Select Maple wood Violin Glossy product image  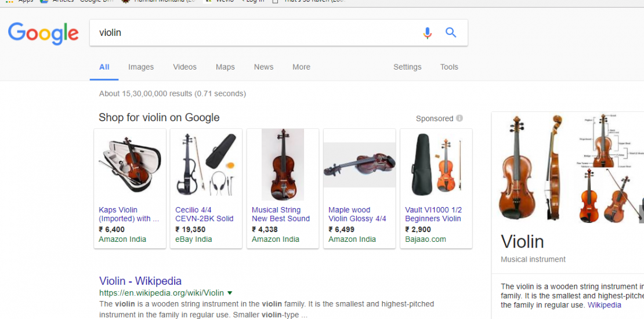click(359, 165)
